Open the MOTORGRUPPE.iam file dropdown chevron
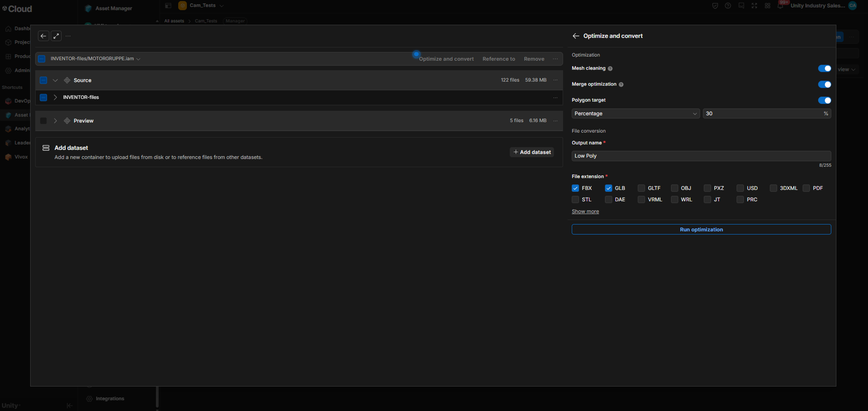The height and width of the screenshot is (411, 868). (x=138, y=59)
